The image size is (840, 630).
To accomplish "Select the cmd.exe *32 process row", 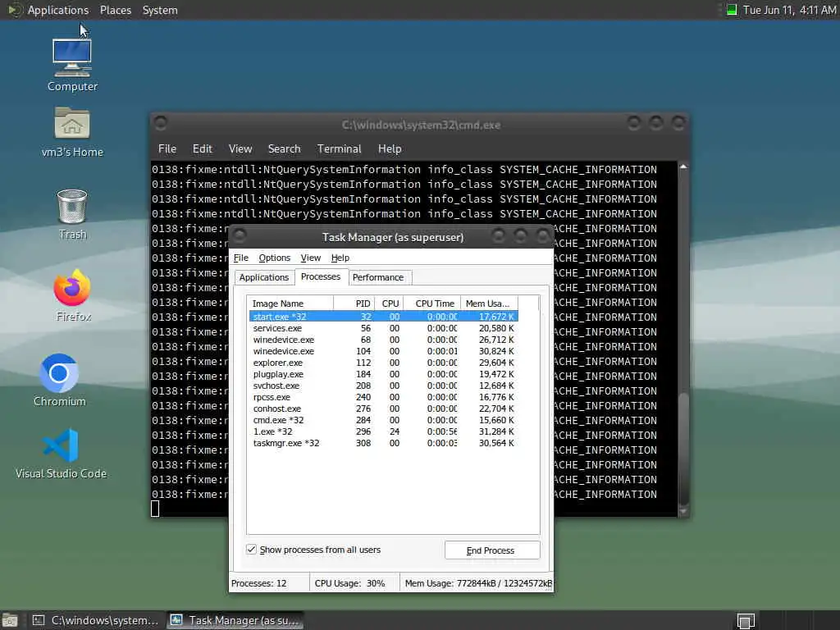I will (x=383, y=420).
